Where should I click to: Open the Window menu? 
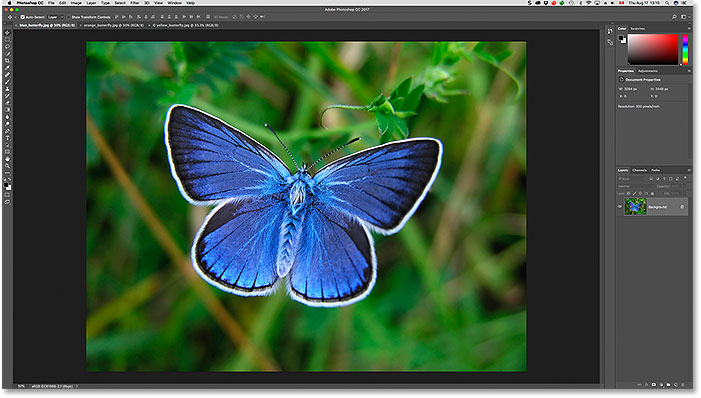pos(174,3)
